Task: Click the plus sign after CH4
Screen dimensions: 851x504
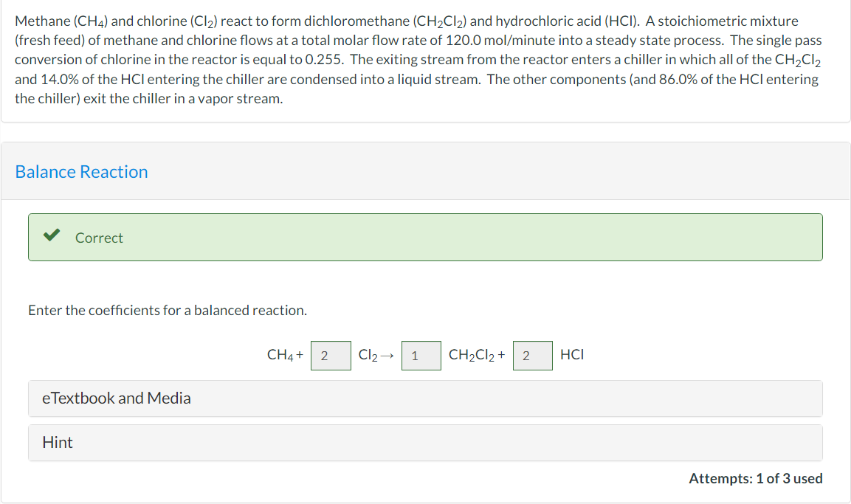Action: tap(300, 354)
